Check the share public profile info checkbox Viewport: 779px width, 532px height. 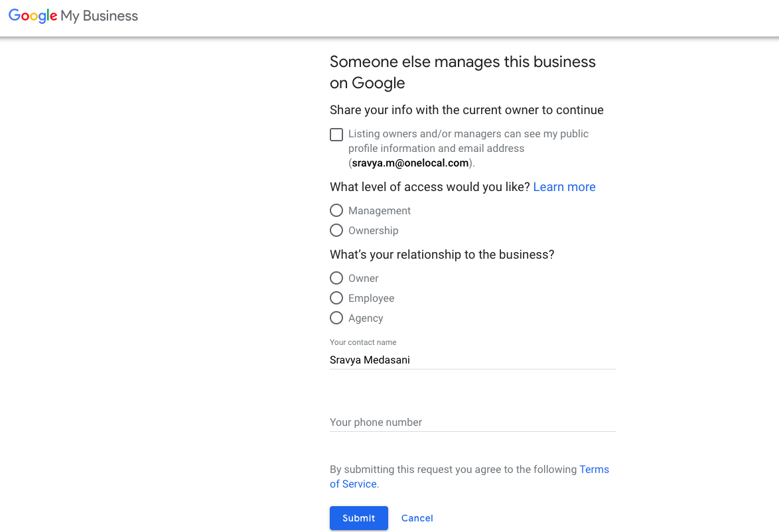pos(336,135)
